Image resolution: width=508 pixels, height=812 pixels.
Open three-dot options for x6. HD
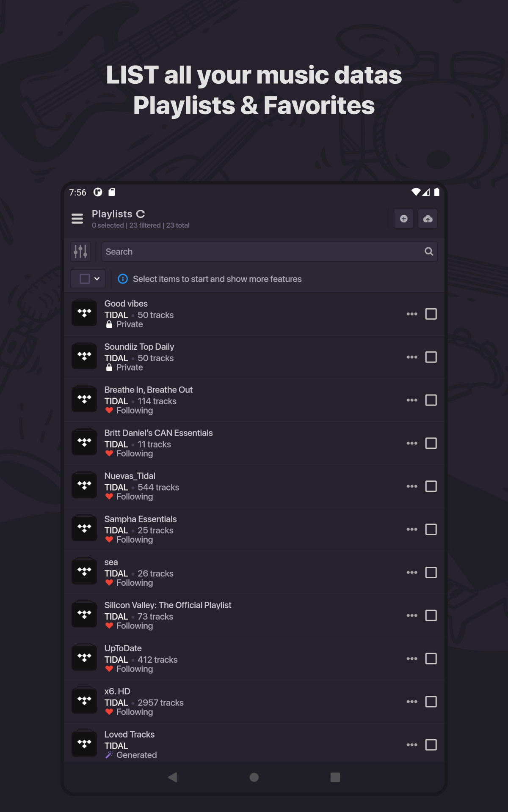coord(411,702)
